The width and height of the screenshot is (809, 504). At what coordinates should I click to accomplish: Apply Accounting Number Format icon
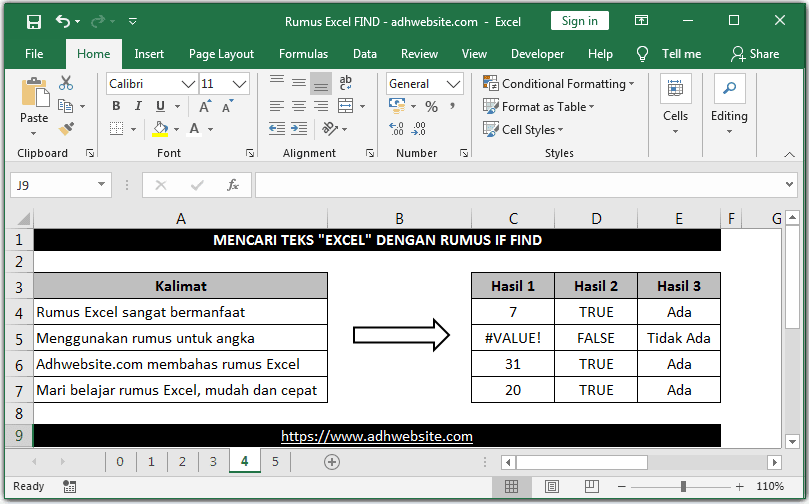(397, 106)
